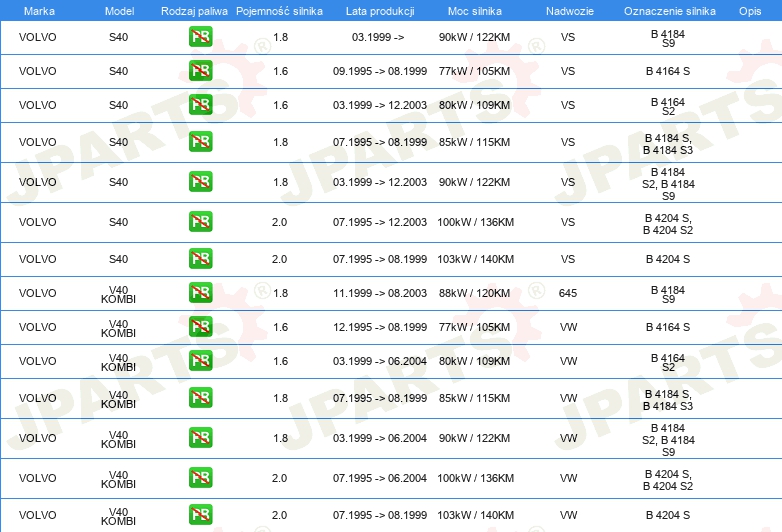The width and height of the screenshot is (782, 532).
Task: Click petrol icon in S40 100kW / 136KM row
Action: [200, 222]
